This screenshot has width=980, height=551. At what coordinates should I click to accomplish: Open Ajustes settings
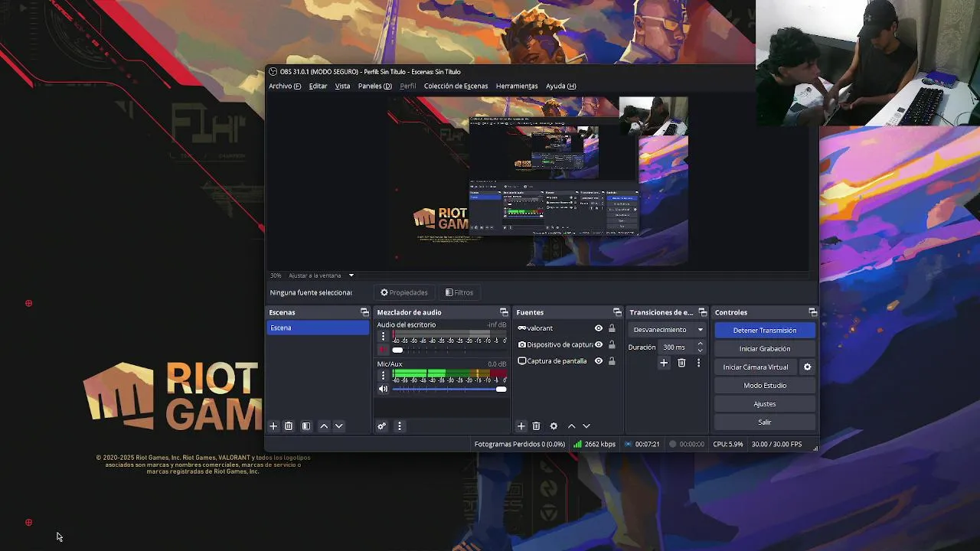pyautogui.click(x=765, y=404)
